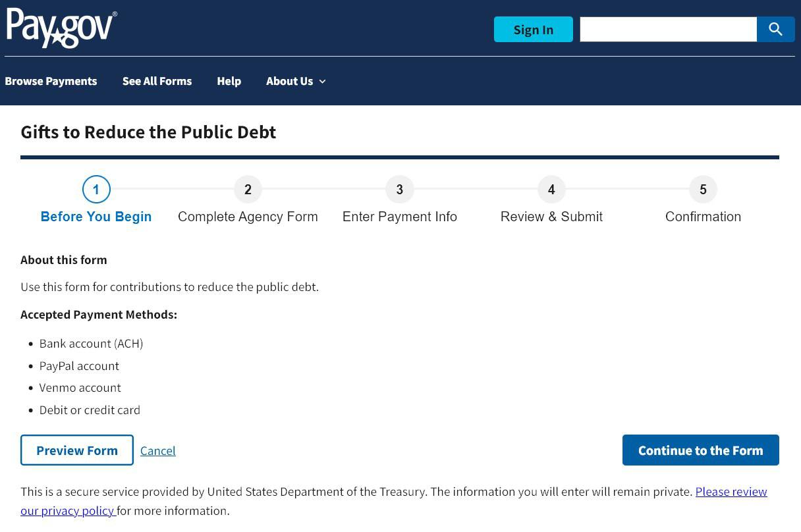This screenshot has height=532, width=801.
Task: Click the Enter Payment Info step label
Action: 399,217
